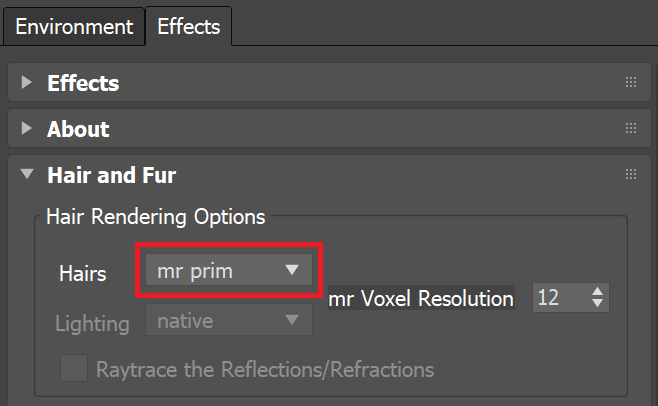Open the Lighting native dropdown
Screen dimensions: 658x406
[x=229, y=320]
